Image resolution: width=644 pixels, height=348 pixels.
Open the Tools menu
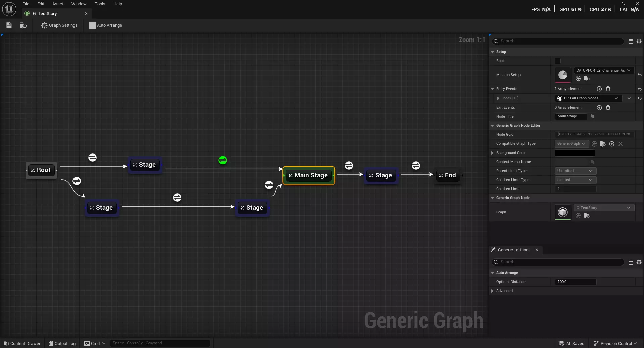pyautogui.click(x=100, y=4)
